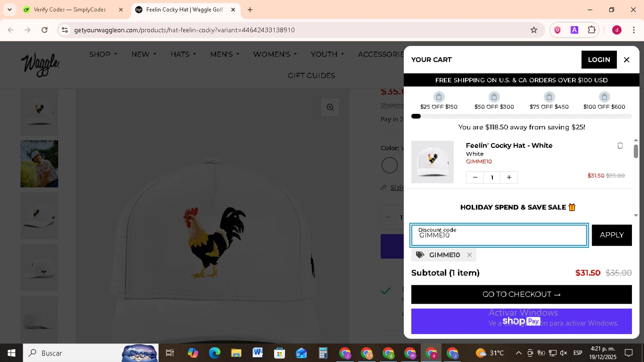
Task: Open the tab search dropdown
Action: tap(9, 9)
